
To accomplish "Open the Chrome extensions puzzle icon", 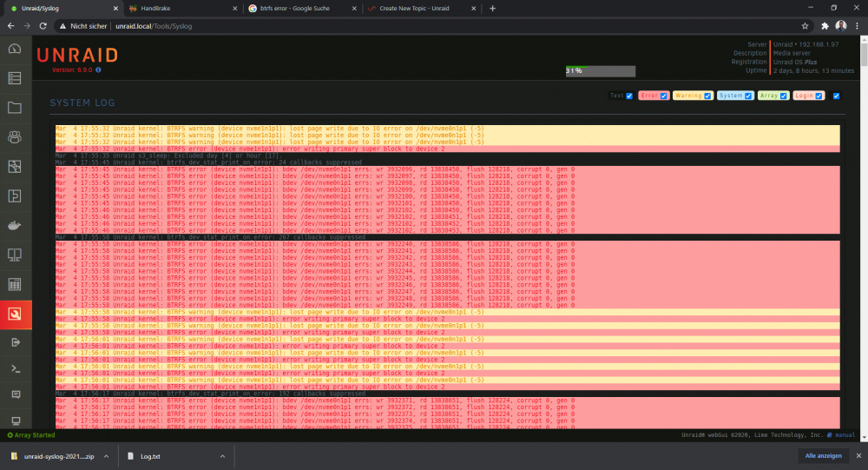I will (825, 26).
